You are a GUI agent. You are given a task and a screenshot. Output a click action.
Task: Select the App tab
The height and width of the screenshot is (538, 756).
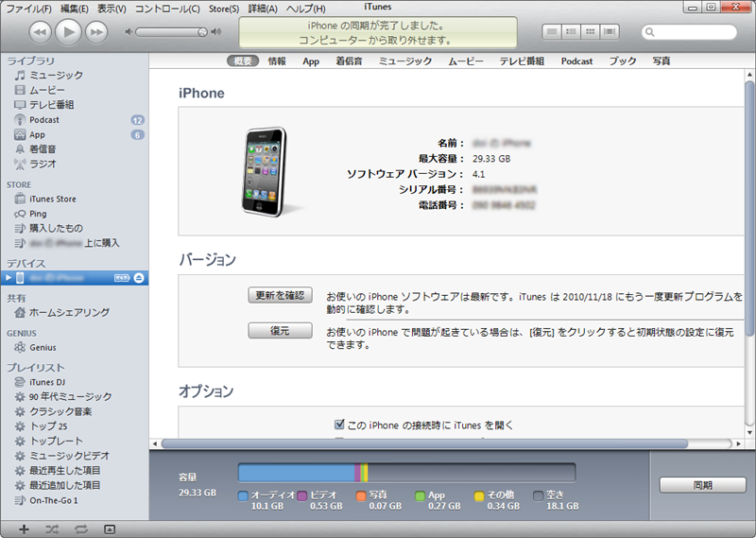[x=311, y=61]
